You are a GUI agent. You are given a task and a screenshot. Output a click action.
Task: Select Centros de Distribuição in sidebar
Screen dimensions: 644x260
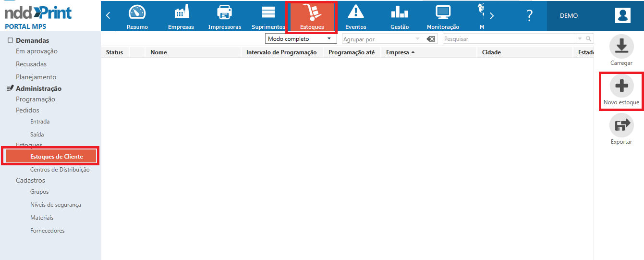pos(60,170)
